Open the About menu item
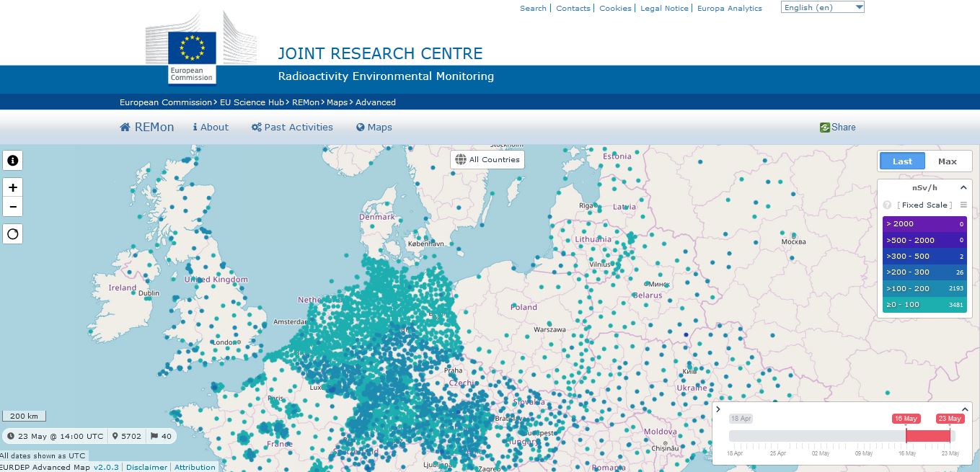The image size is (980, 472). click(211, 127)
